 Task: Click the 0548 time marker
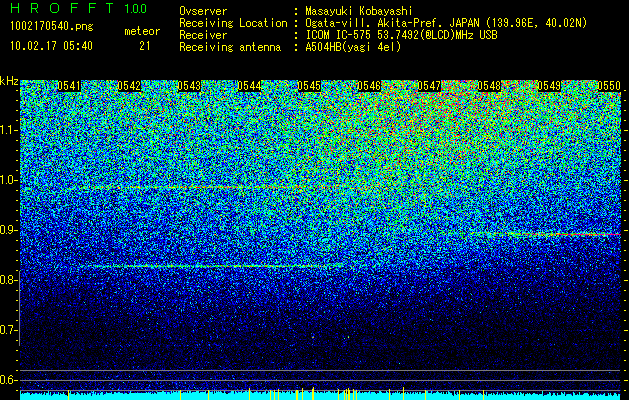[489, 86]
